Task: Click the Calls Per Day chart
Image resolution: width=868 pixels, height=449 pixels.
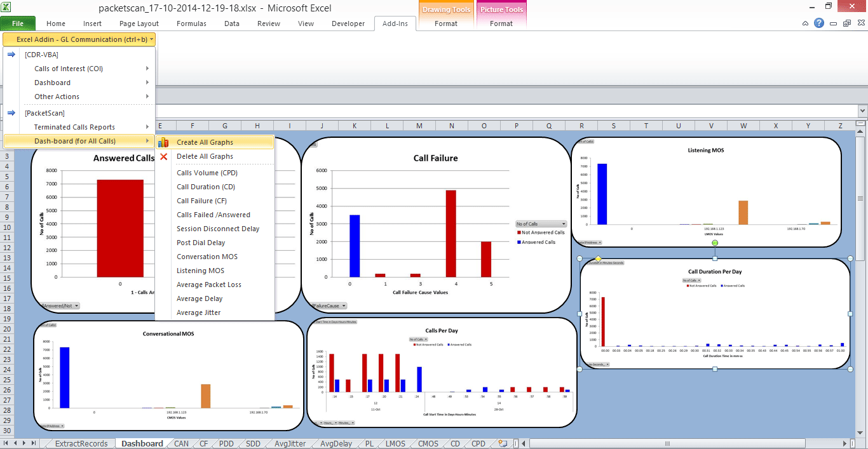Action: click(441, 372)
